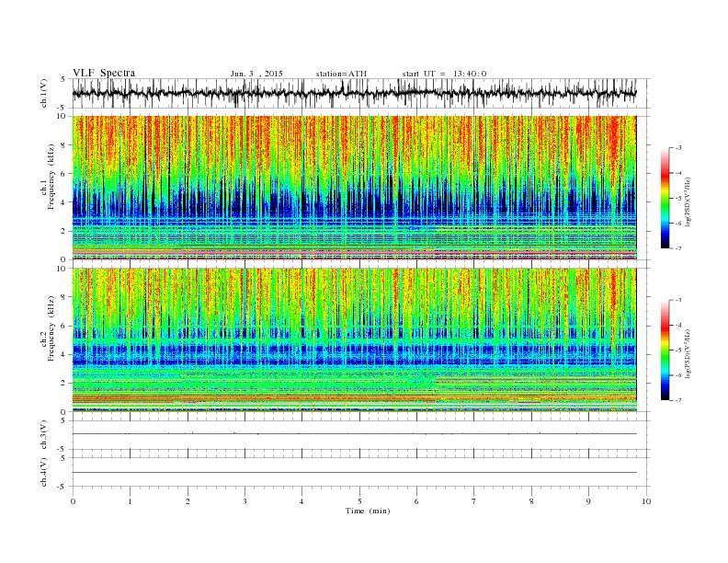Click the time axis tick label "6"
Screen dimensions: 728x563
click(x=416, y=501)
